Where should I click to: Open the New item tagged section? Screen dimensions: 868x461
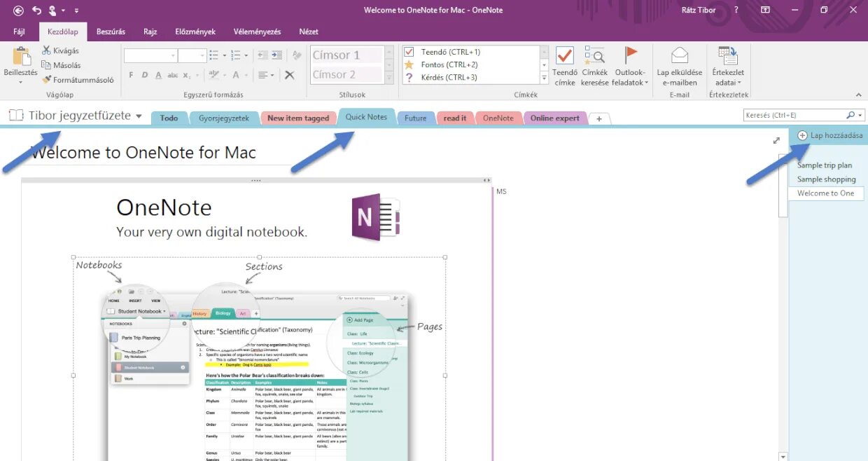coord(298,118)
